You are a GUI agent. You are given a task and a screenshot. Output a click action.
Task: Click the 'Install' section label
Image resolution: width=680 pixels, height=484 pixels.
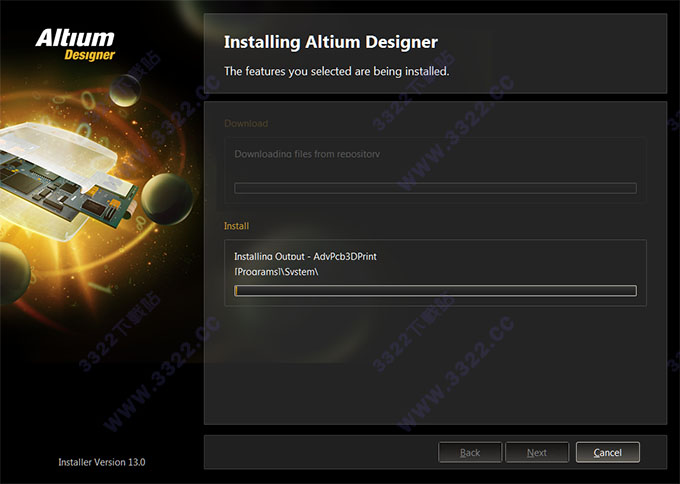(236, 226)
